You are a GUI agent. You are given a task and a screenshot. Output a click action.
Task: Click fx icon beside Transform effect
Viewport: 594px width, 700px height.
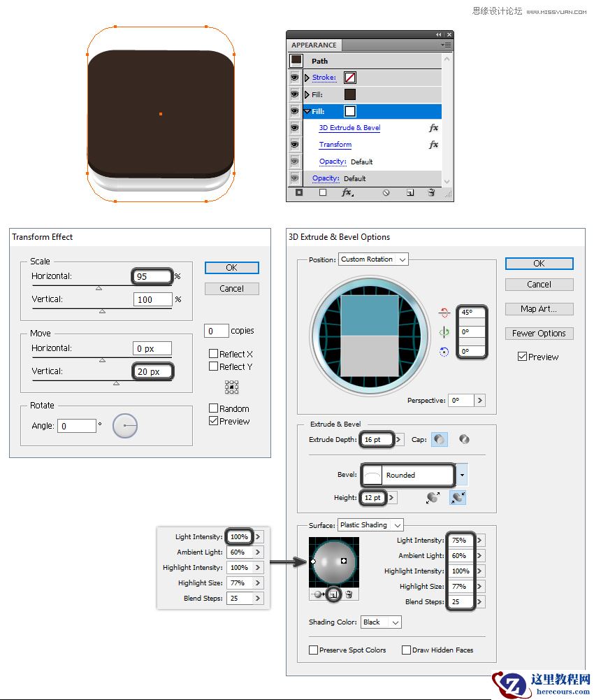coord(433,145)
